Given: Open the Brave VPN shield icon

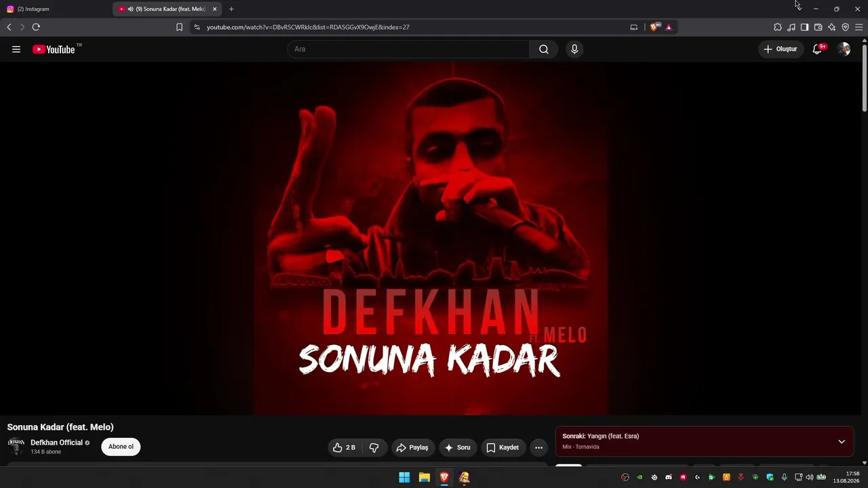Looking at the screenshot, I should tap(845, 27).
